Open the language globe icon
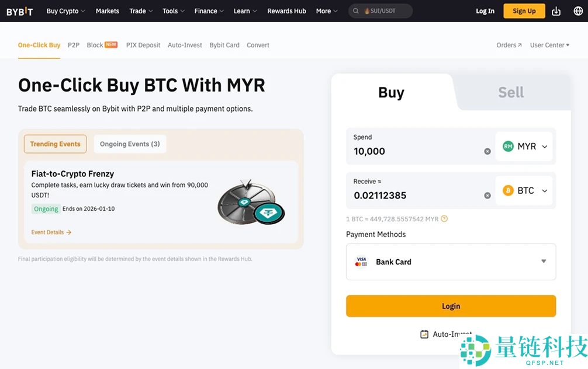The image size is (588, 369). coord(578,11)
